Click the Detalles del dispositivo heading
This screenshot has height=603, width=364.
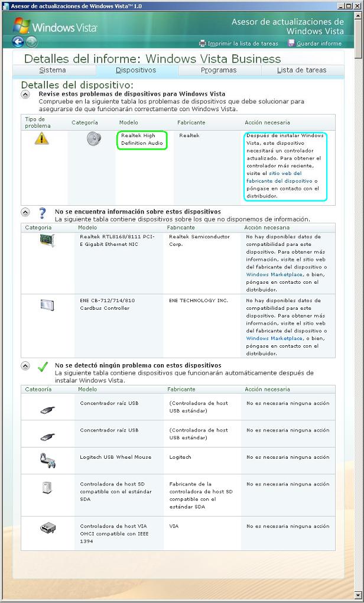[x=77, y=85]
